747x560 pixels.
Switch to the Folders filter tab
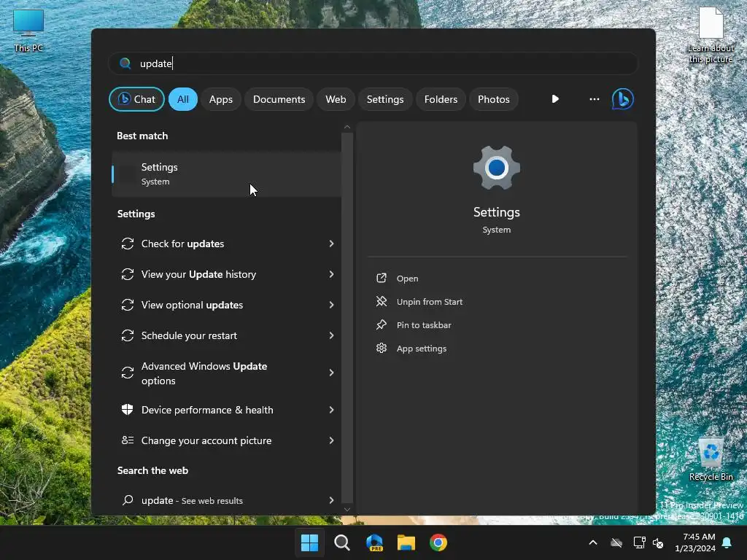point(441,99)
